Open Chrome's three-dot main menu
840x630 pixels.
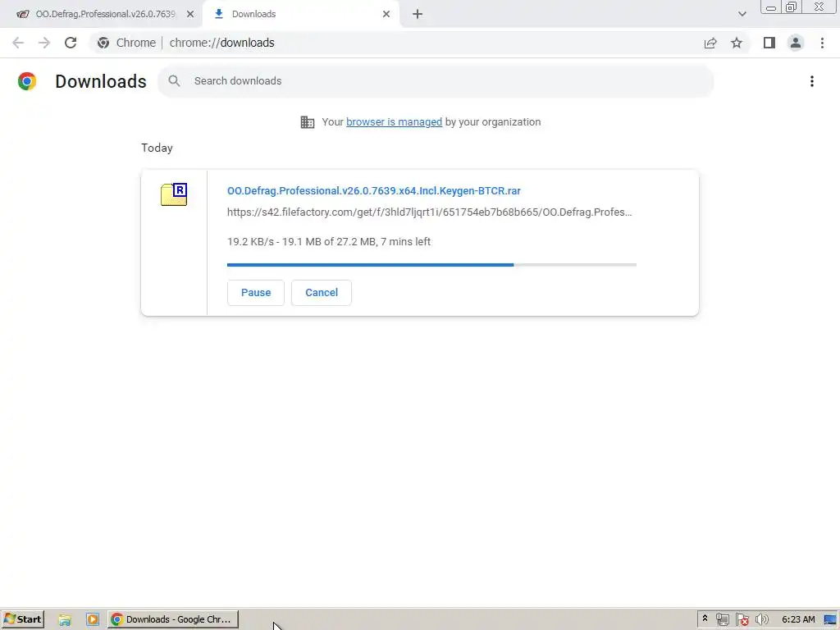pos(822,43)
